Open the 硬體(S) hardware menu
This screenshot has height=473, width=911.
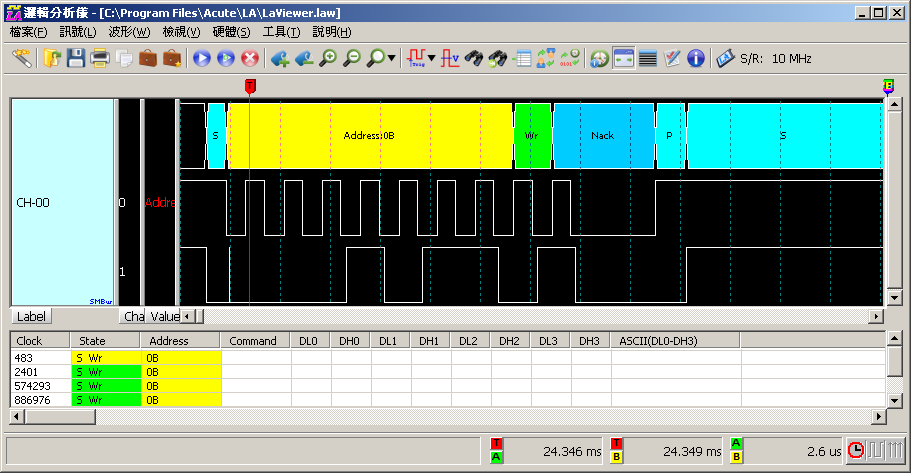pos(231,32)
